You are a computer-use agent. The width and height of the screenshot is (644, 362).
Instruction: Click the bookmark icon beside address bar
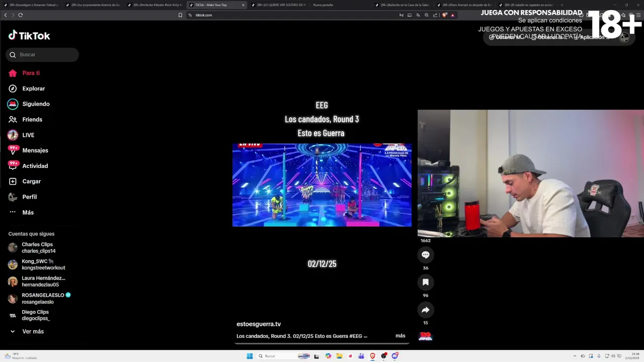click(x=180, y=15)
